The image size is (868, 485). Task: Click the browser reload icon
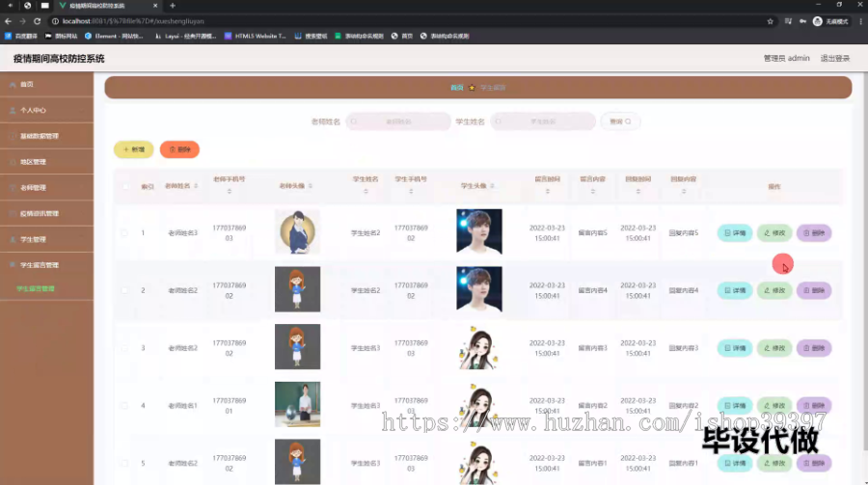coord(37,21)
